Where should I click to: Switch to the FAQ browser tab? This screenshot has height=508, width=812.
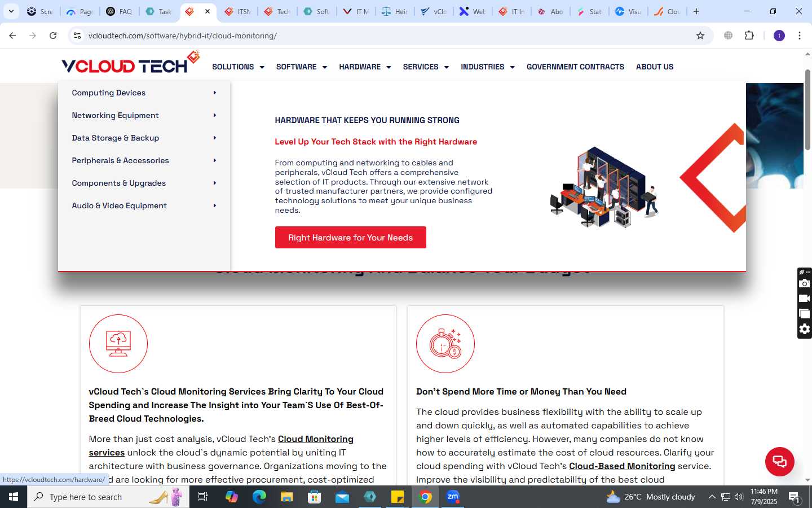[x=120, y=11]
